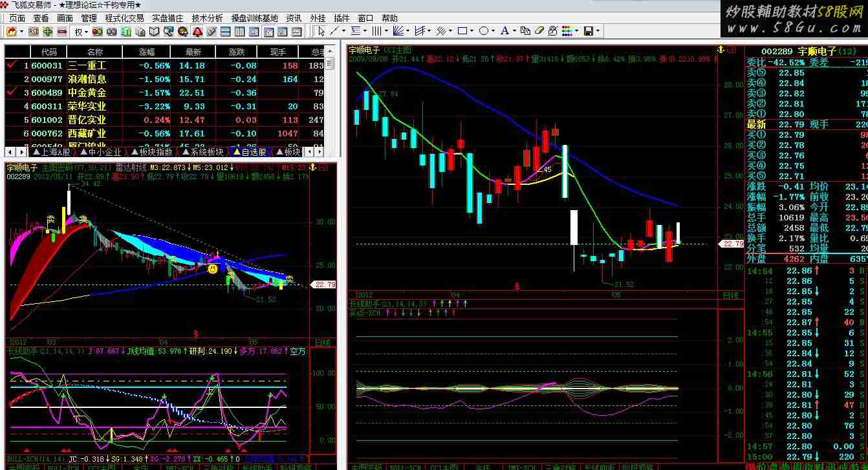
Task: Click the magnifier search monitor icon
Action: pos(169,31)
